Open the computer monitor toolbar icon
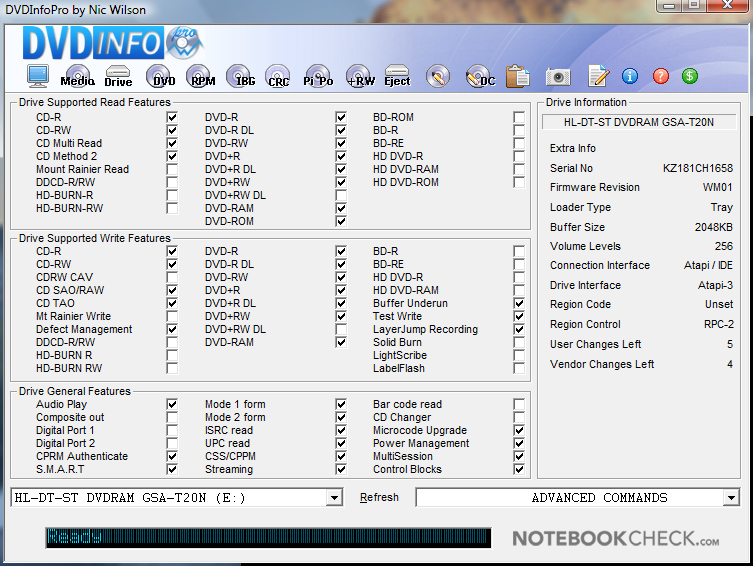 tap(38, 76)
